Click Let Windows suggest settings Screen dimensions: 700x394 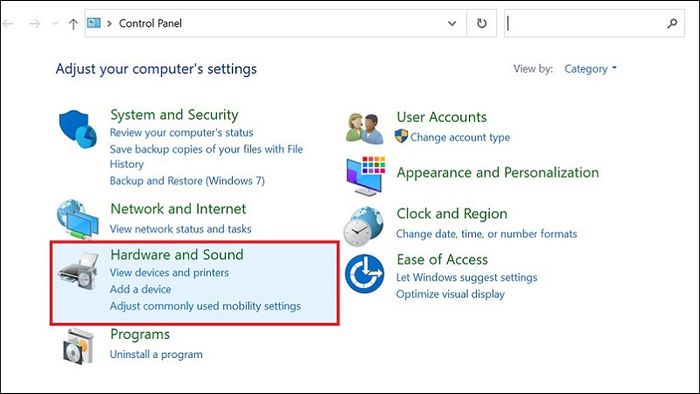click(467, 278)
